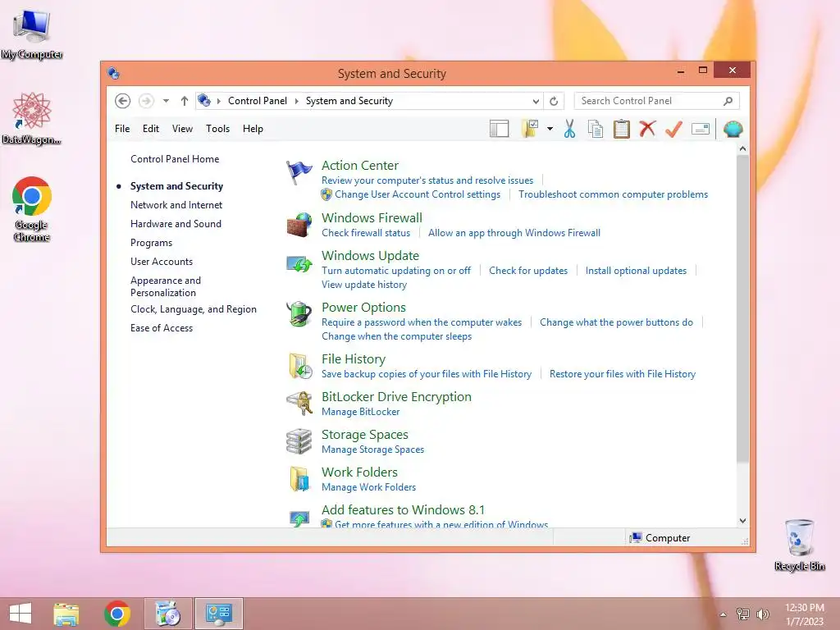Screen dimensions: 840x630
Task: Open the View menu
Action: (x=182, y=129)
